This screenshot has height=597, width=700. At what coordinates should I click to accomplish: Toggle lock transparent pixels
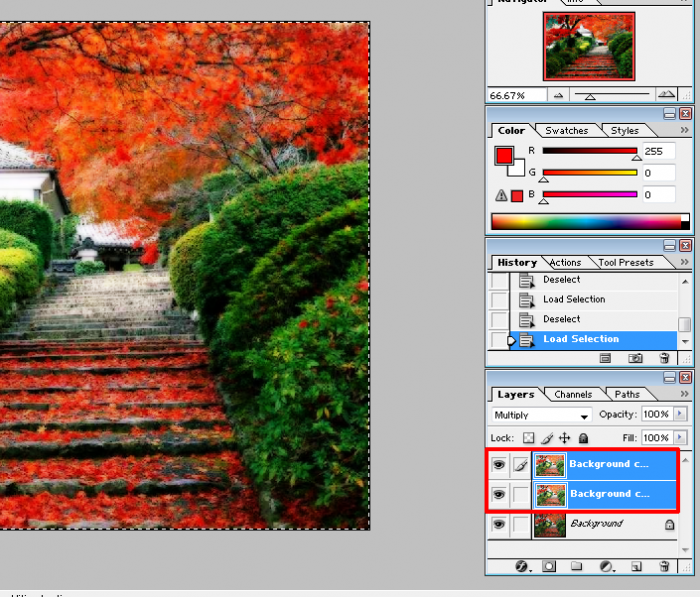[529, 438]
